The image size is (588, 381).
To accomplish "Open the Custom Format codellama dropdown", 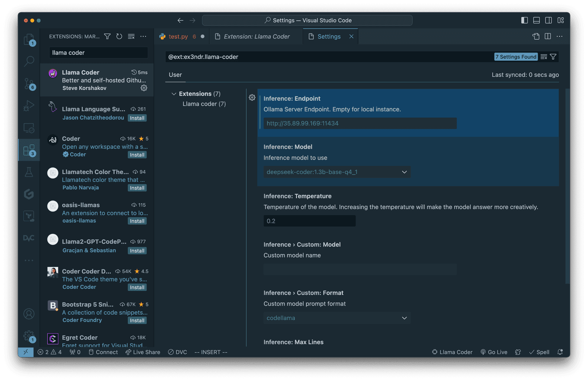I will [337, 318].
